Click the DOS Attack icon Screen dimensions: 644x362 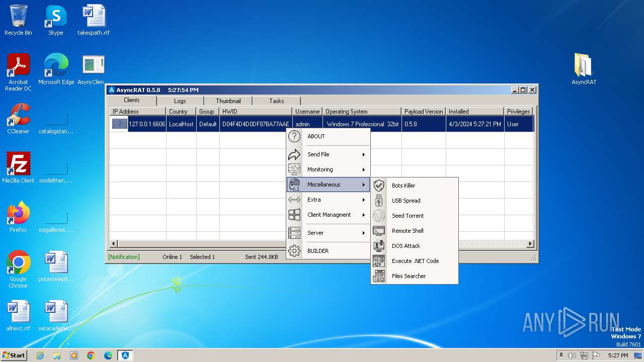pos(379,246)
